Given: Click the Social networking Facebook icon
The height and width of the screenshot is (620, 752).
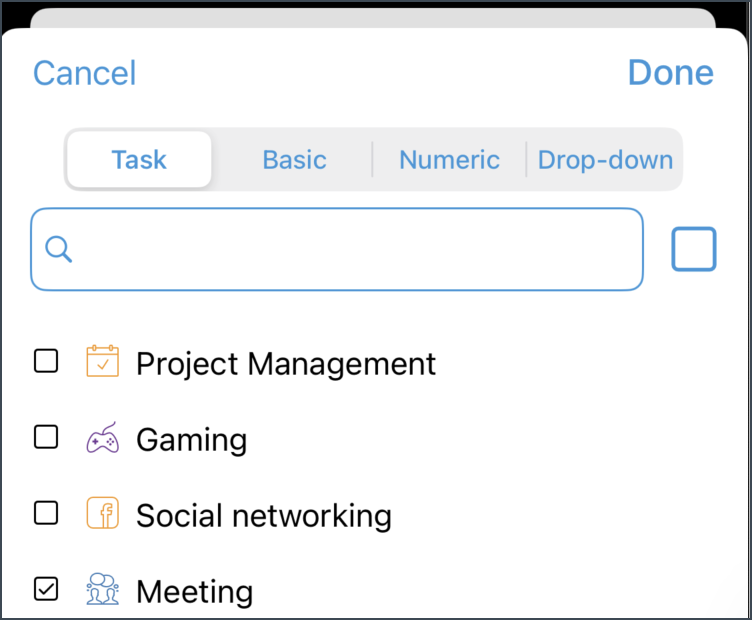Looking at the screenshot, I should 103,513.
